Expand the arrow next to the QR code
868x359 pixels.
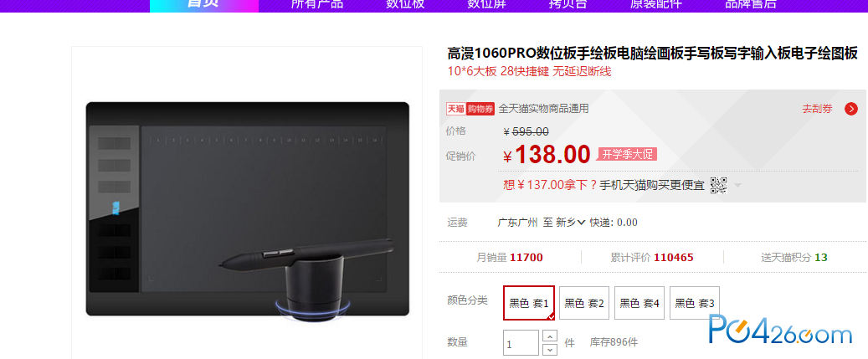pyautogui.click(x=737, y=185)
